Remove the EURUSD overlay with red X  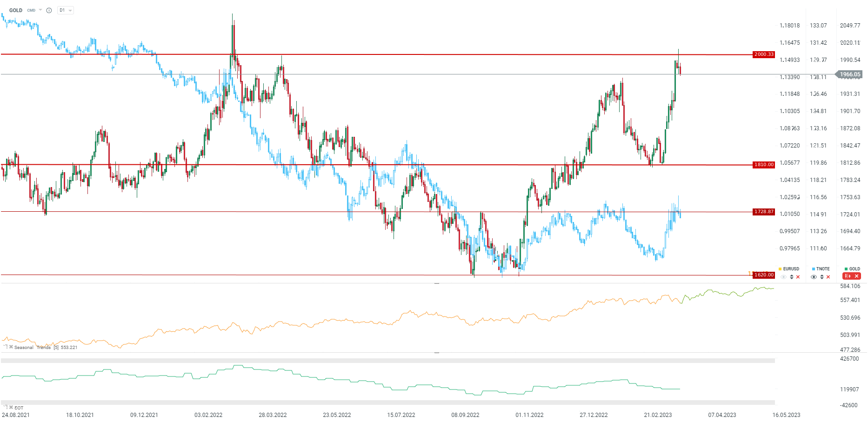798,277
